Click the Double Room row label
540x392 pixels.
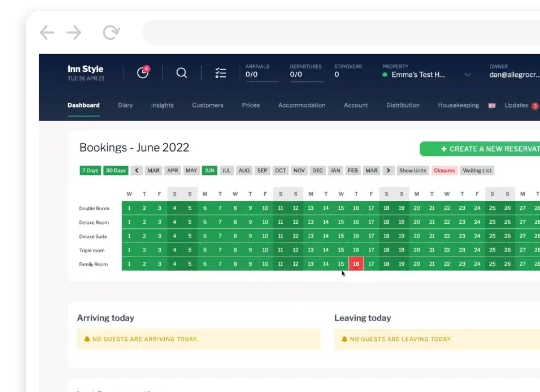point(94,208)
